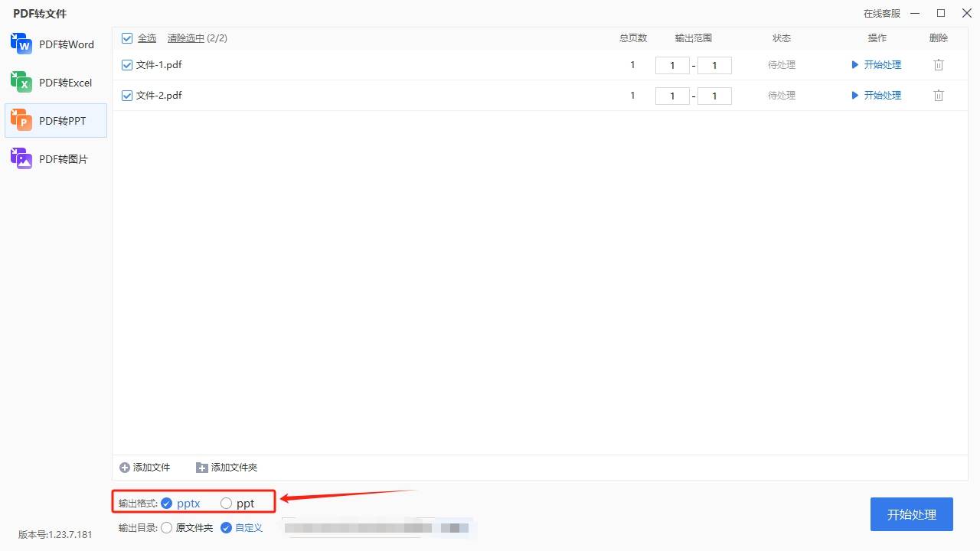The image size is (980, 551).
Task: Enable the 自定义 output directory option
Action: point(225,527)
